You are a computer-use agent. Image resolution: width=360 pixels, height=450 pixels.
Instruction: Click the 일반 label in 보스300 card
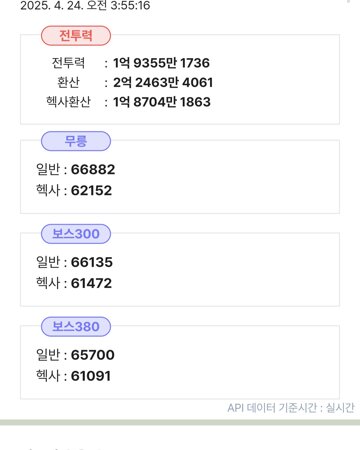tap(48, 262)
